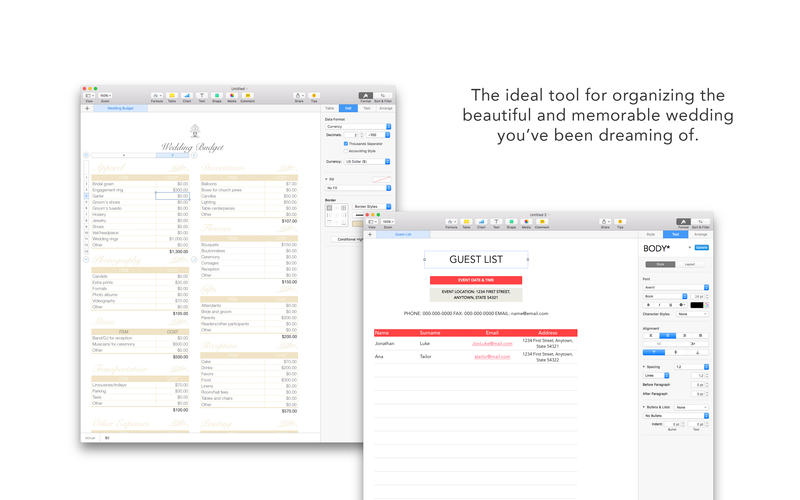Click Chart icon in Wedding Budget window toolbar

pyautogui.click(x=187, y=95)
